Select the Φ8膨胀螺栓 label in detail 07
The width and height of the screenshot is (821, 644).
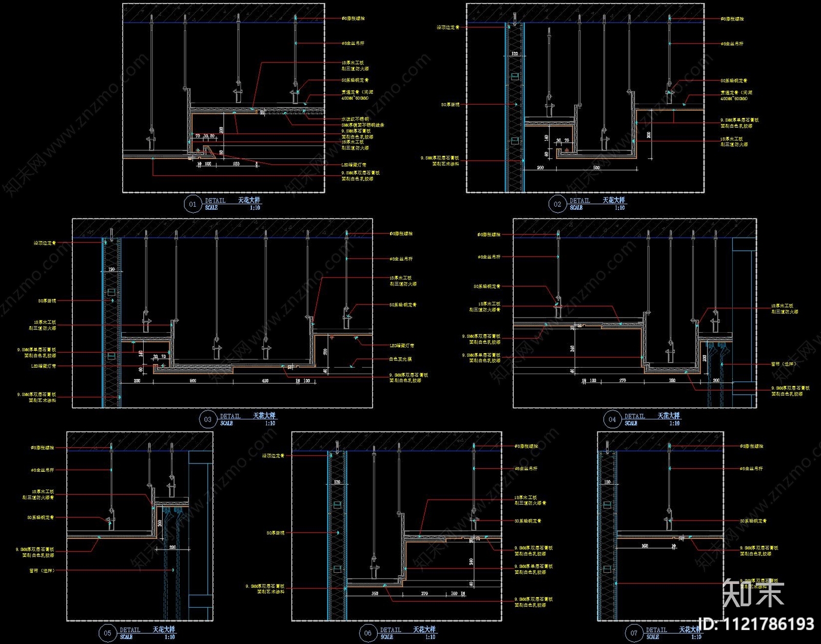click(751, 447)
